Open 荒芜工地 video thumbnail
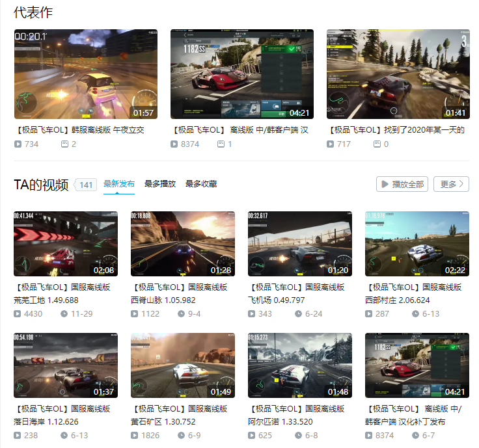Viewport: 479px width, 448px height. (x=66, y=244)
